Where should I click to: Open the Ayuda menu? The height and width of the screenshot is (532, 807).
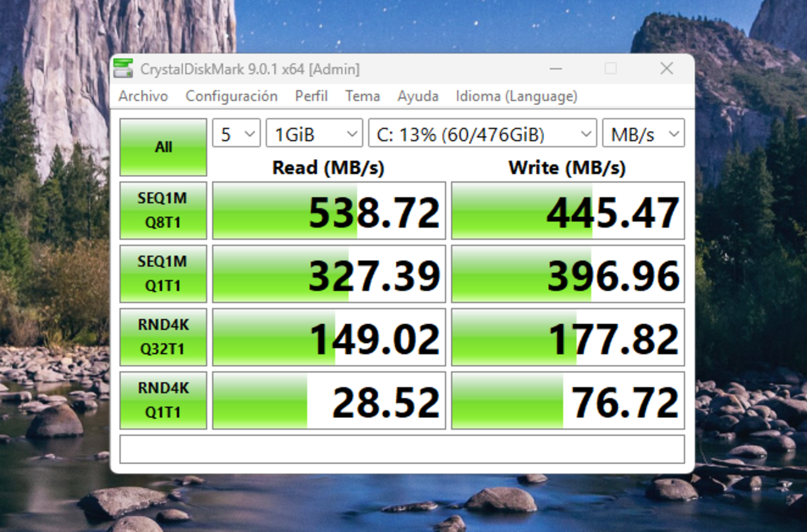click(x=418, y=96)
